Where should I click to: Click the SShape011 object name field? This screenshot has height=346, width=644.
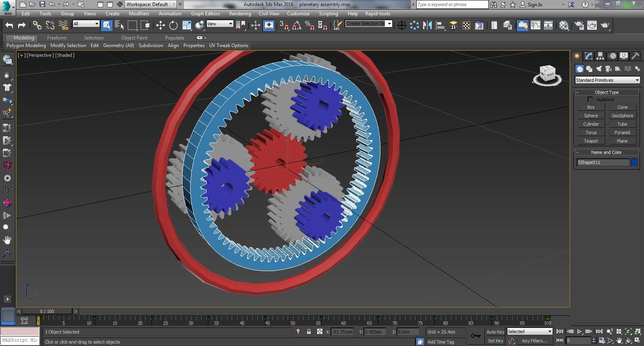tap(603, 162)
